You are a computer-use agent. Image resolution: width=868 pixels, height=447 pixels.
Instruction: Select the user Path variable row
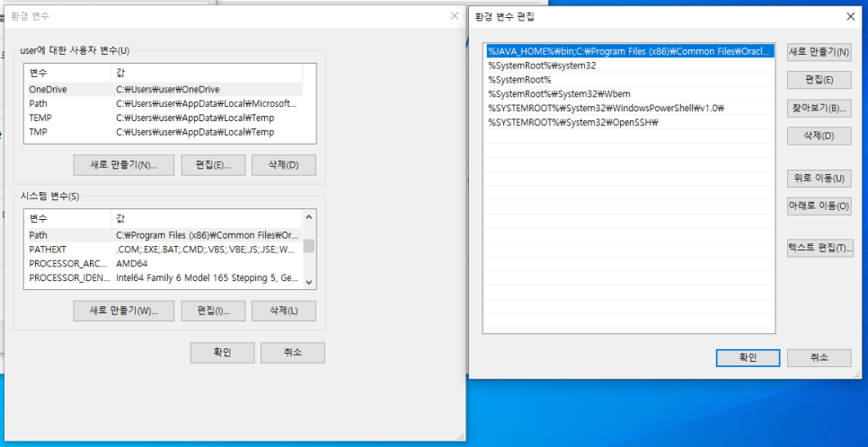click(164, 103)
